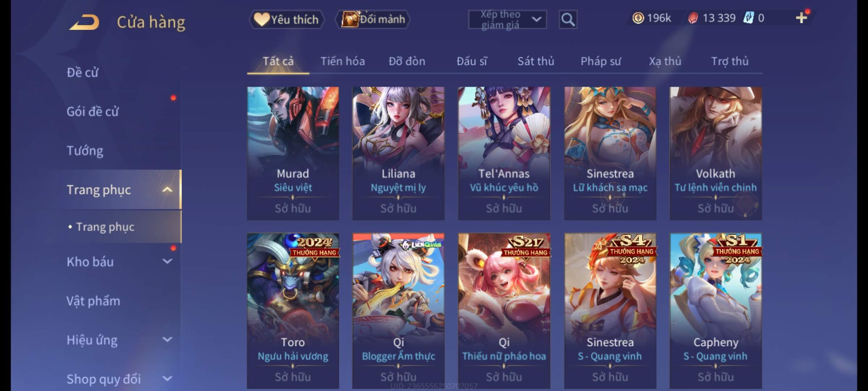
Task: Go to Tướng in the sidebar
Action: tap(85, 150)
